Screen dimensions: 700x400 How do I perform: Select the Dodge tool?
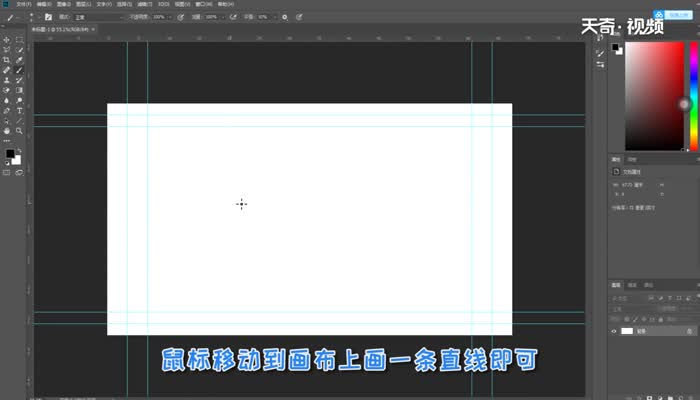19,100
